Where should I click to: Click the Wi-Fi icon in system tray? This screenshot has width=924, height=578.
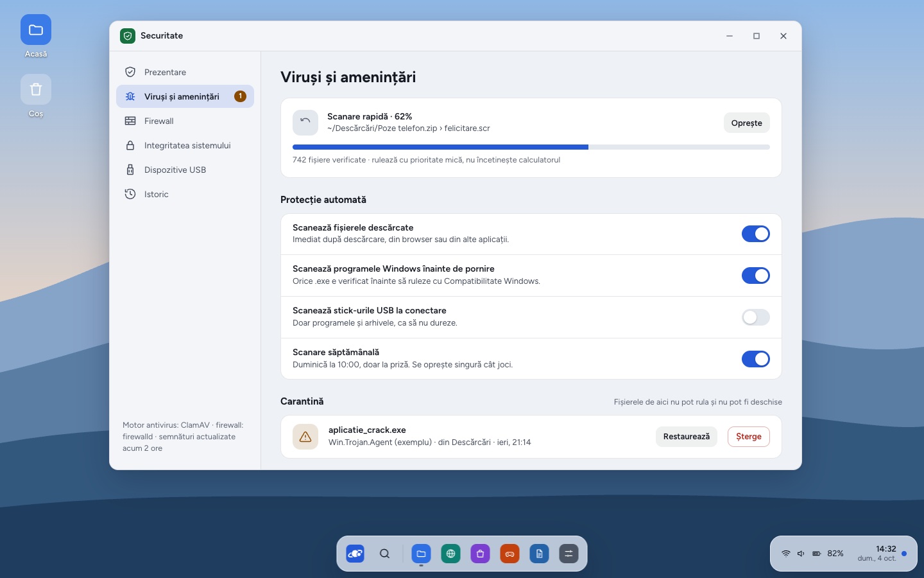coord(785,554)
